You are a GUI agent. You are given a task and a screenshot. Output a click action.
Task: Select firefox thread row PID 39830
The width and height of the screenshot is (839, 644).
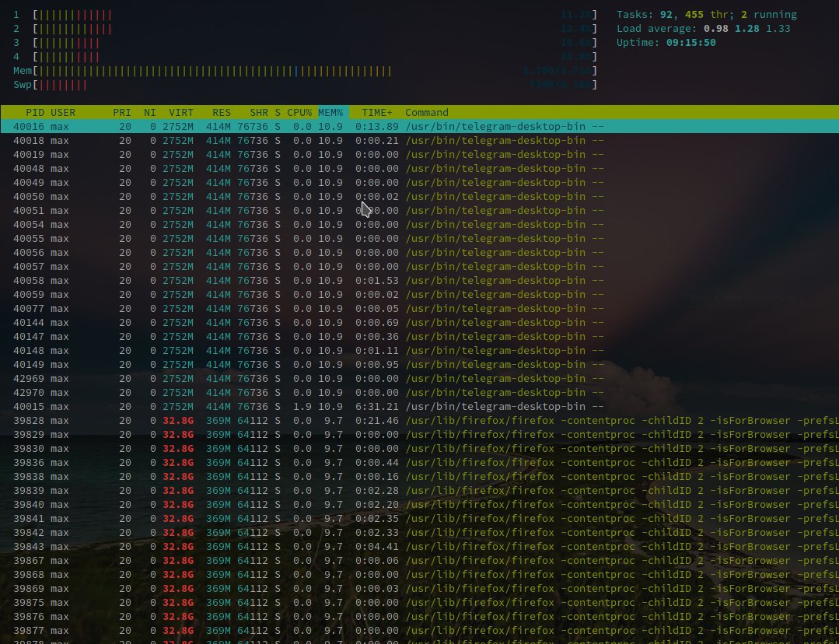click(420, 449)
